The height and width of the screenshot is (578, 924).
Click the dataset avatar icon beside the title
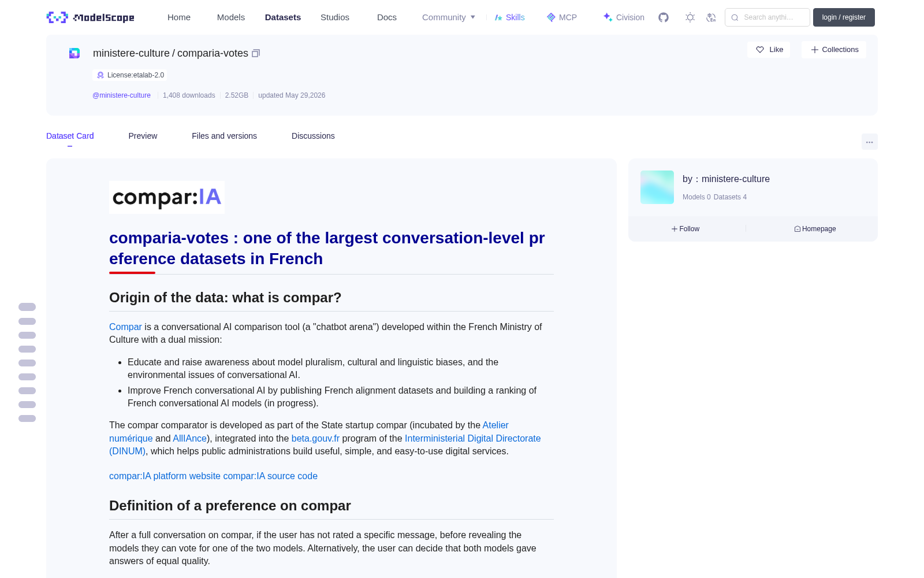pos(74,53)
